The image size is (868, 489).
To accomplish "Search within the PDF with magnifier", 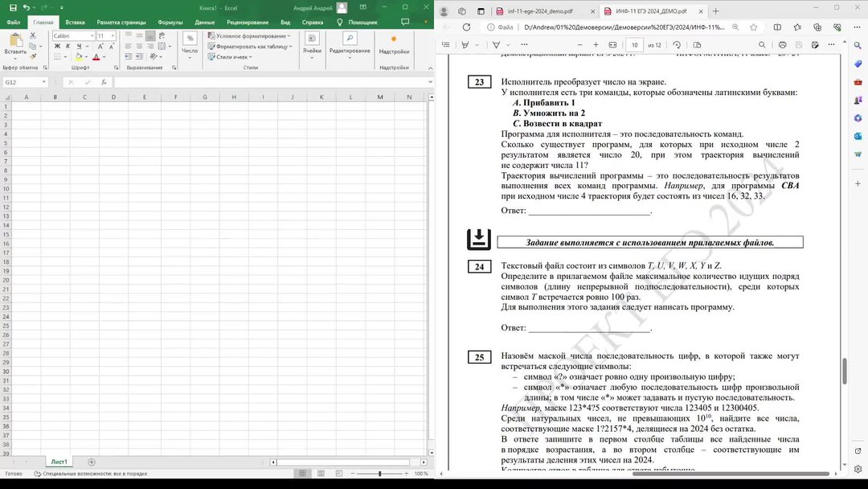I will click(x=762, y=45).
